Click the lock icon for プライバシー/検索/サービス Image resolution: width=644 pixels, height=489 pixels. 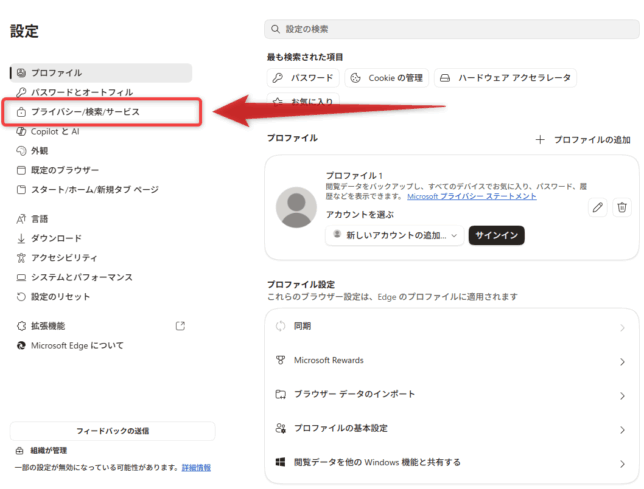pyautogui.click(x=21, y=112)
